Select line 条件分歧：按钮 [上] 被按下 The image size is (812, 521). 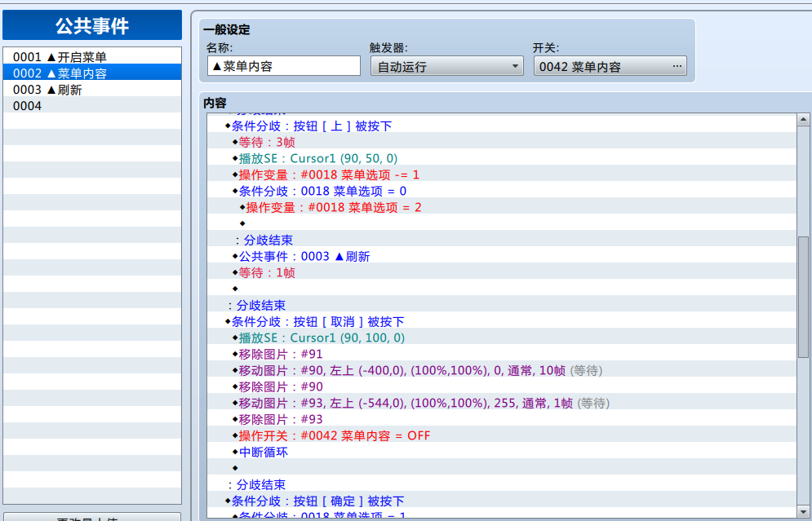pyautogui.click(x=501, y=126)
